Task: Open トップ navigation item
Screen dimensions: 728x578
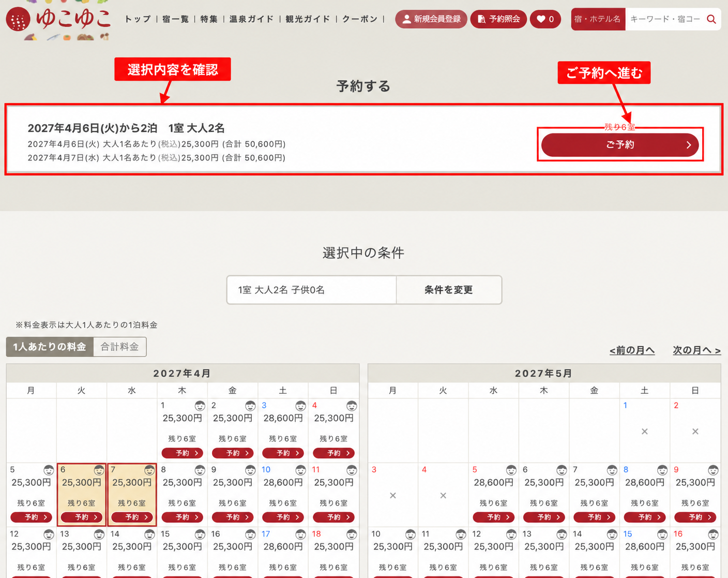Action: coord(138,19)
